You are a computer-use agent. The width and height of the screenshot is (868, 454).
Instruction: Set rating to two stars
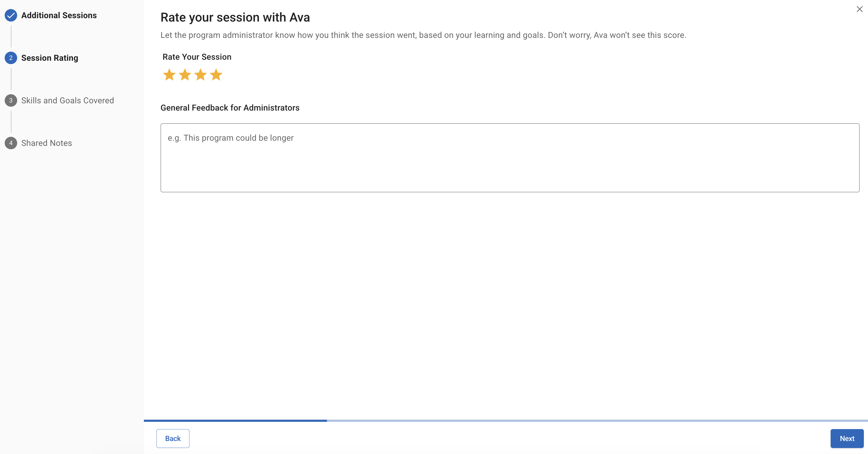(185, 75)
